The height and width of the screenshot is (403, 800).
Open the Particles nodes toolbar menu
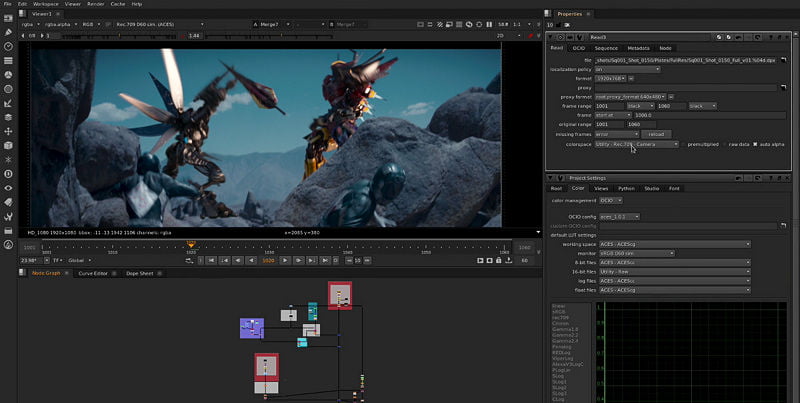pos(8,160)
